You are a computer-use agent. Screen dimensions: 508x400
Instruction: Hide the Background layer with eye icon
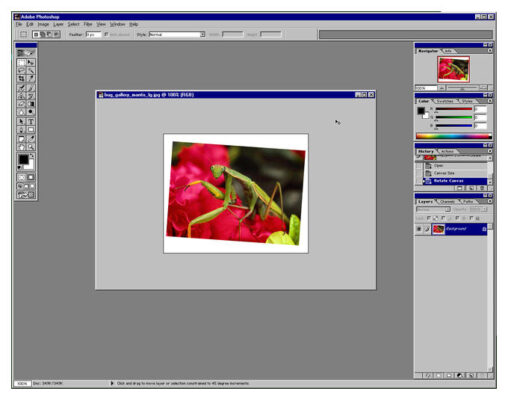coord(419,229)
